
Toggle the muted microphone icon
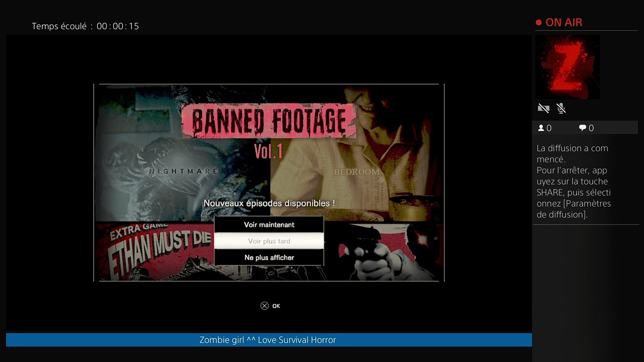click(561, 108)
